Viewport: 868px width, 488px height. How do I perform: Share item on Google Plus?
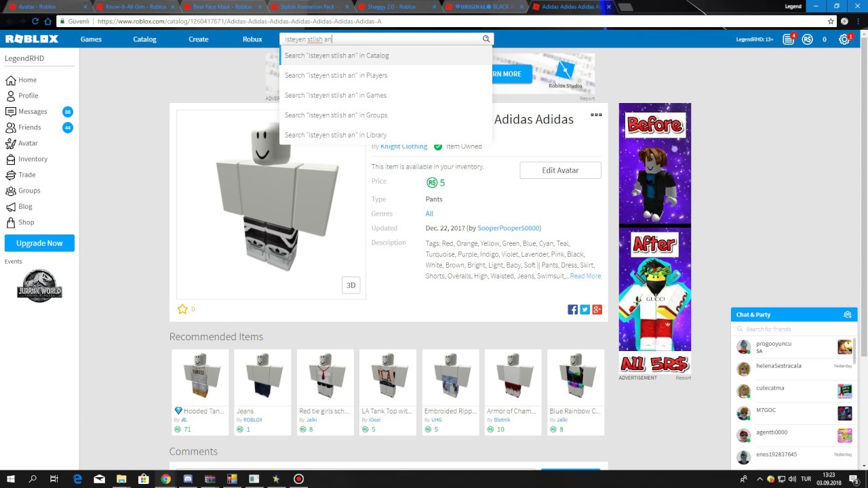[x=597, y=310]
